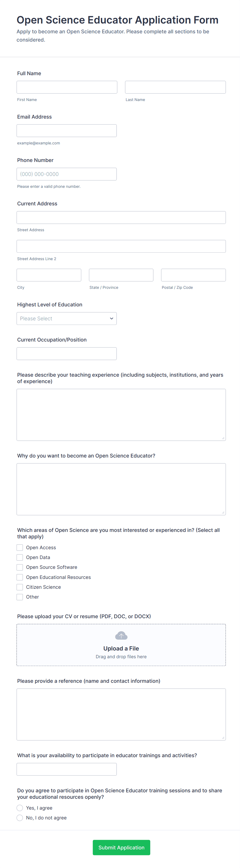Click the Postal / Zip Code field

[193, 275]
